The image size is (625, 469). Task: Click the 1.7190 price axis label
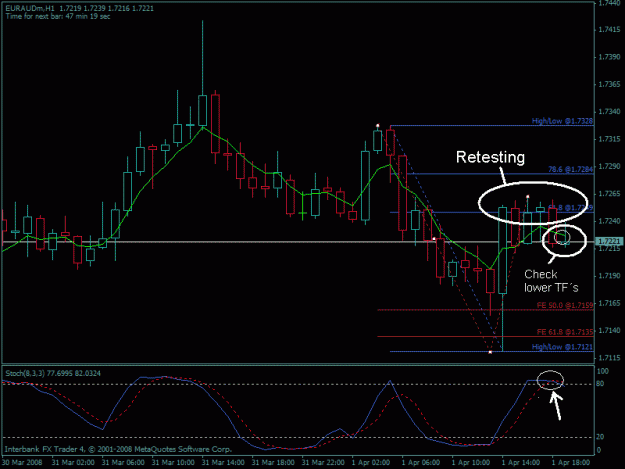(609, 276)
